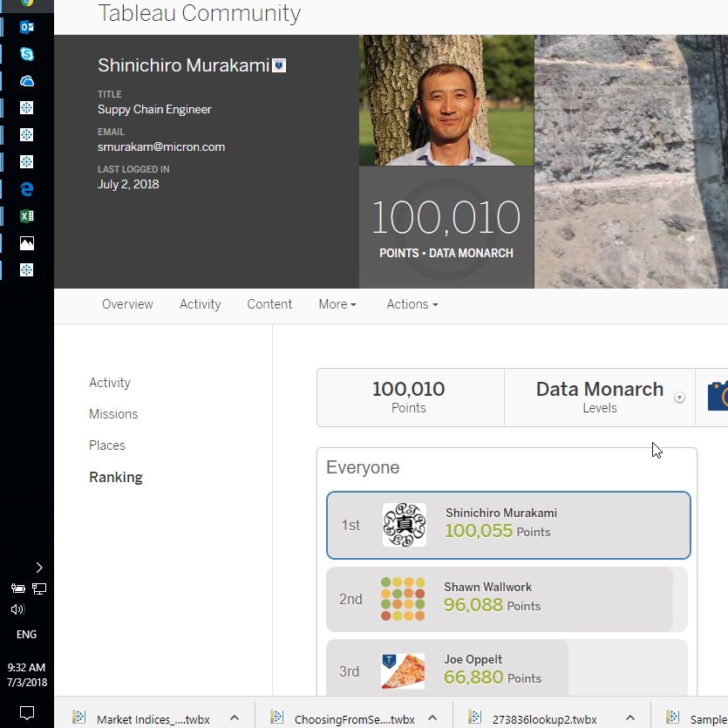Click the rocky cliff banner image
This screenshot has width=728, height=728.
(x=631, y=161)
